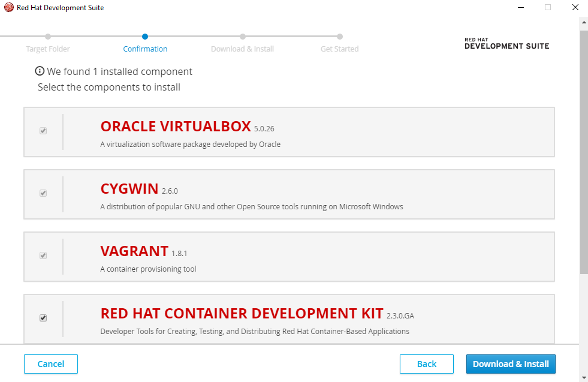Click 'Select the components to install' text
588x382 pixels.
coord(109,87)
